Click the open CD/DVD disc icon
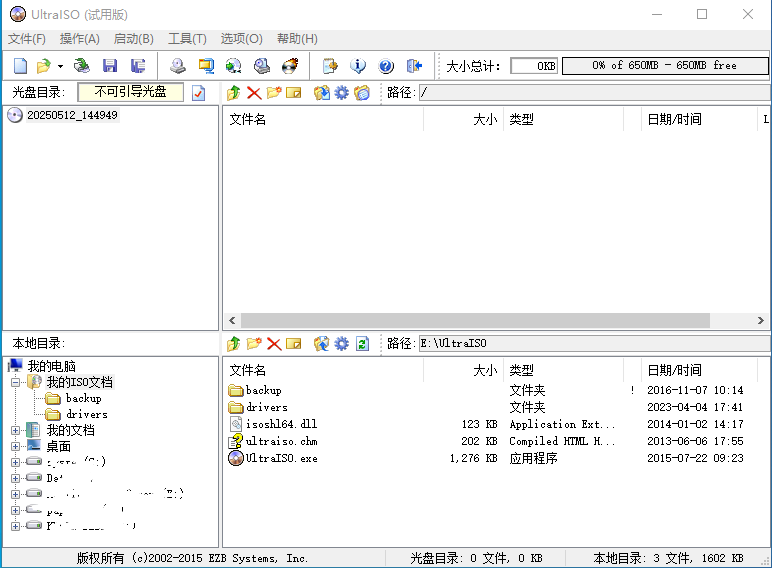 tap(82, 65)
